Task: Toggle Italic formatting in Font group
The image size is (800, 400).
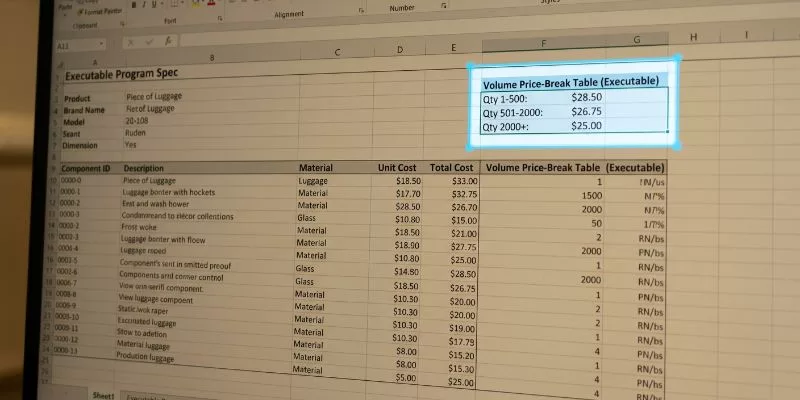Action: (144, 5)
